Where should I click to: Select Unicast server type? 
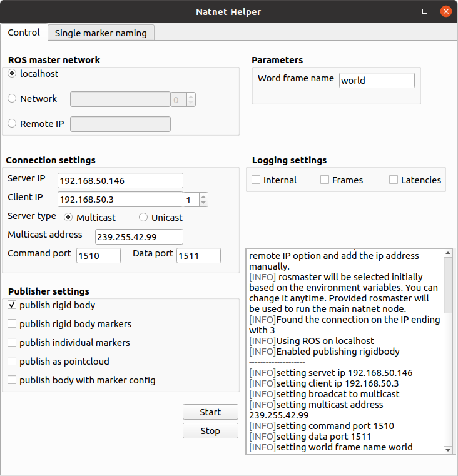[143, 218]
